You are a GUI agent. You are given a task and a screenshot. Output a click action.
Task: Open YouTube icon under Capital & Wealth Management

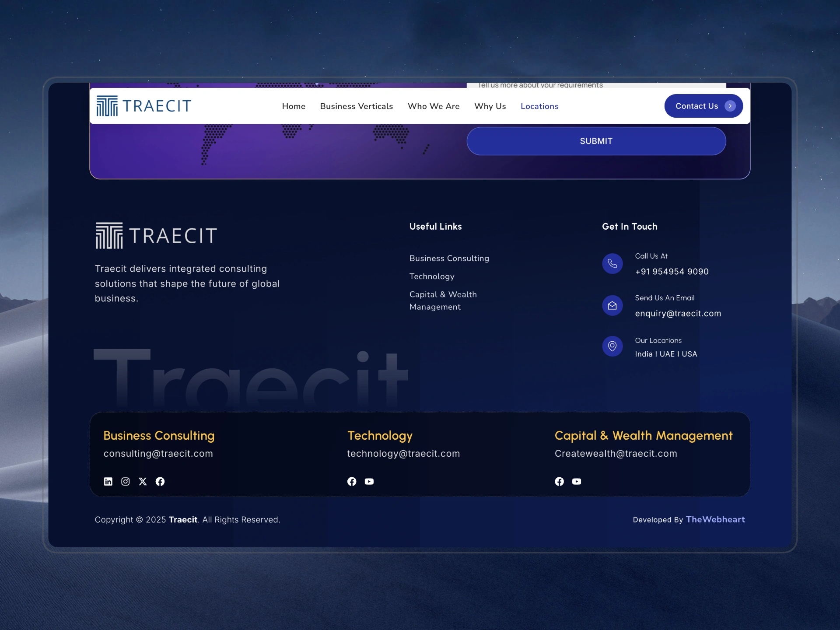point(577,481)
